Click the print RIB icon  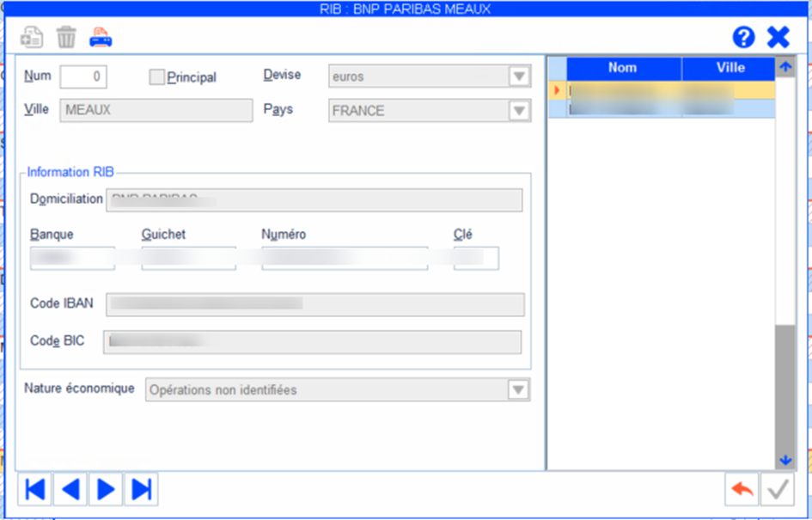click(101, 37)
